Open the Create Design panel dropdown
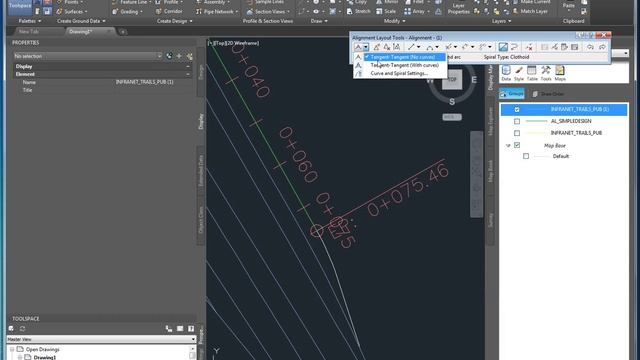The image size is (640, 360). point(174,21)
